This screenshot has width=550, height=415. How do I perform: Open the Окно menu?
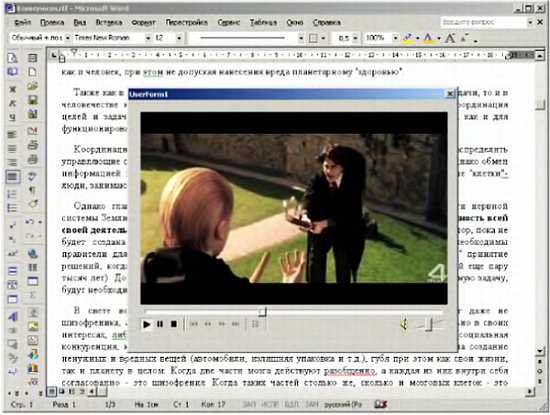coord(295,22)
